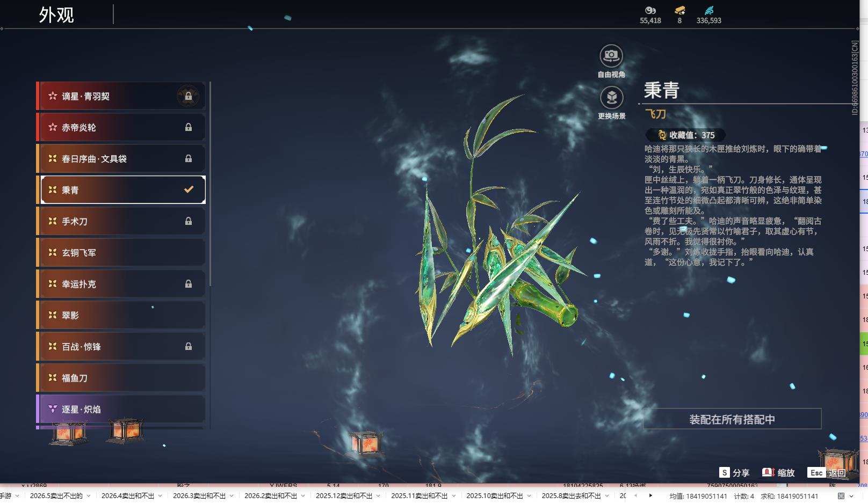Viewport: 868px width, 504px height.
Task: Select the 秉青 skin entry
Action: coord(121,189)
